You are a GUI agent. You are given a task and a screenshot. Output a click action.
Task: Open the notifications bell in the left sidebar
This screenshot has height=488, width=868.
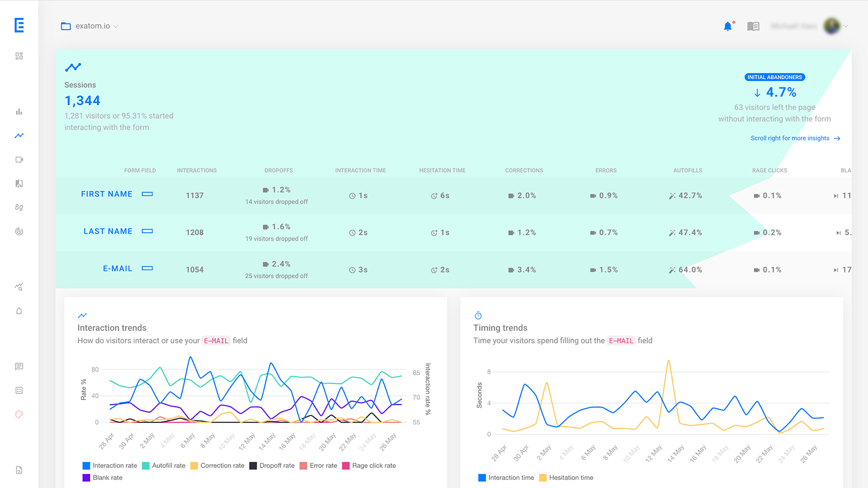[x=19, y=311]
